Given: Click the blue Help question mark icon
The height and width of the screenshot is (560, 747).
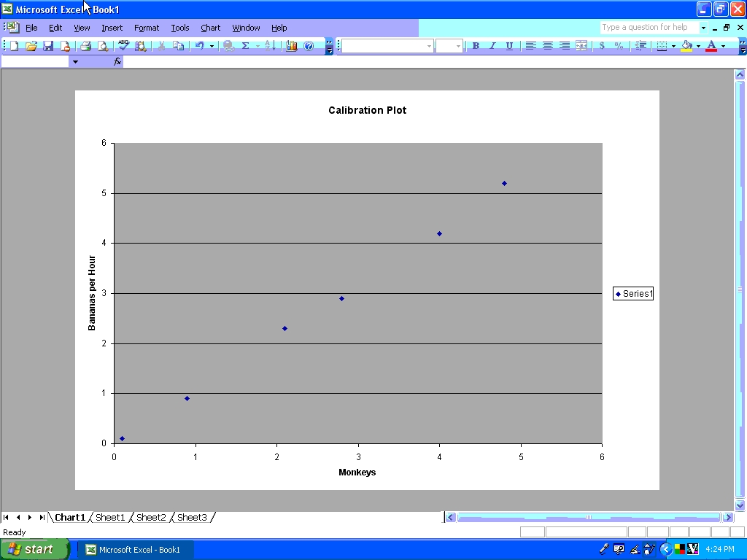Looking at the screenshot, I should coord(309,45).
